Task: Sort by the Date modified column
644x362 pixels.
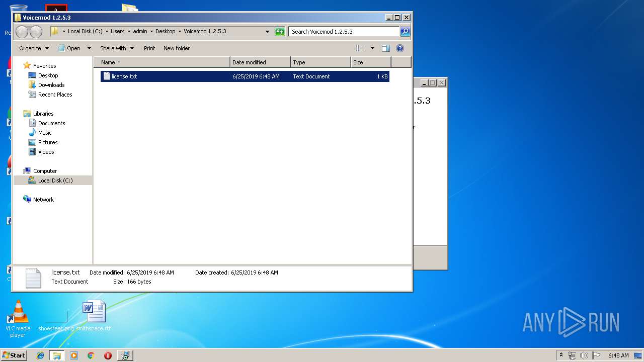Action: pos(260,62)
